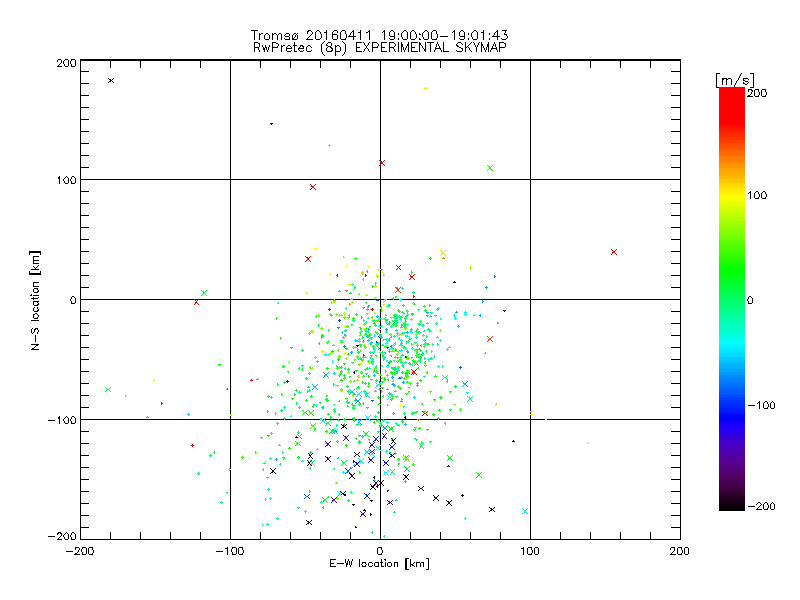The height and width of the screenshot is (600, 800).
Task: Click the y-axis tick label 200
Action: tap(66, 63)
